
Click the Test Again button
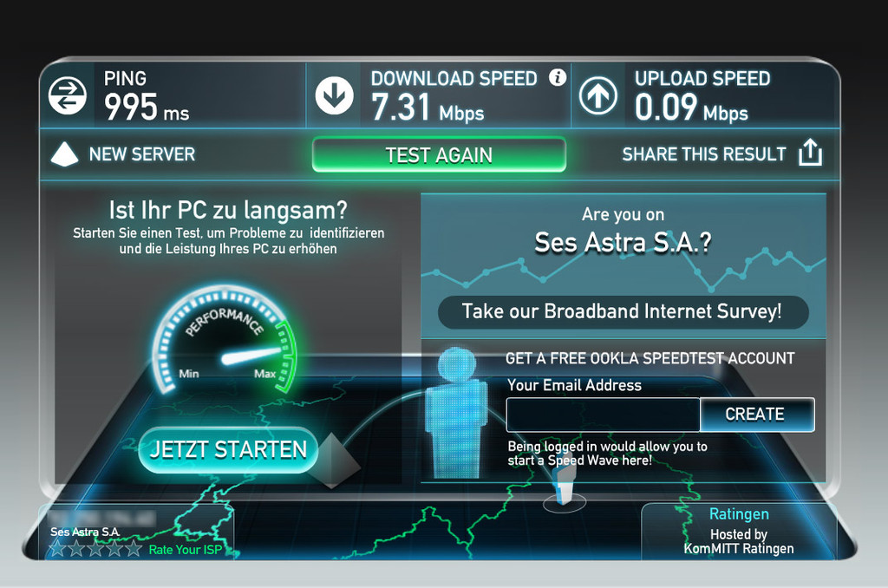coord(439,154)
